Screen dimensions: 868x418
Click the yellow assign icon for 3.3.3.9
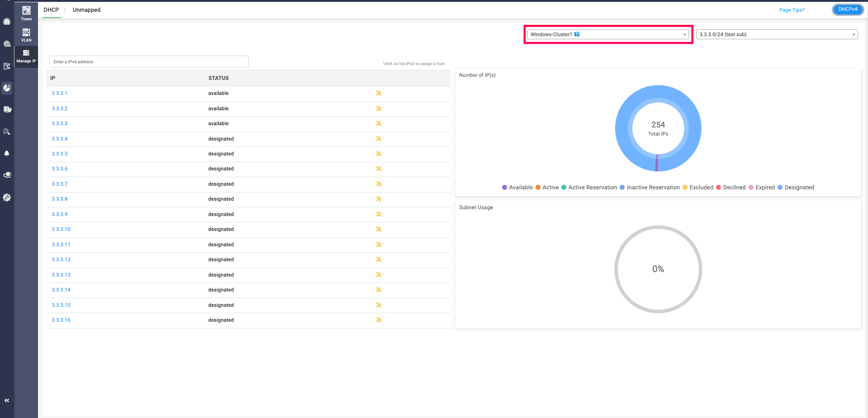379,214
